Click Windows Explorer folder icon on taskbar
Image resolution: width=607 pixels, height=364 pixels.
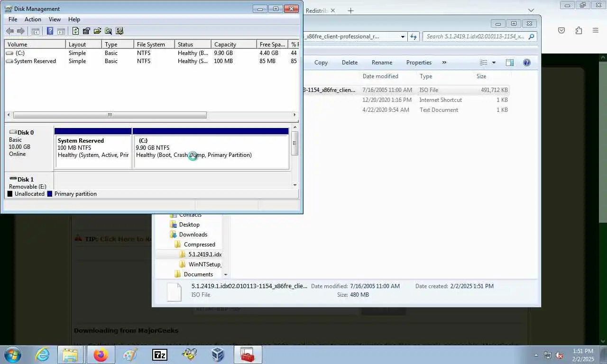pyautogui.click(x=71, y=355)
